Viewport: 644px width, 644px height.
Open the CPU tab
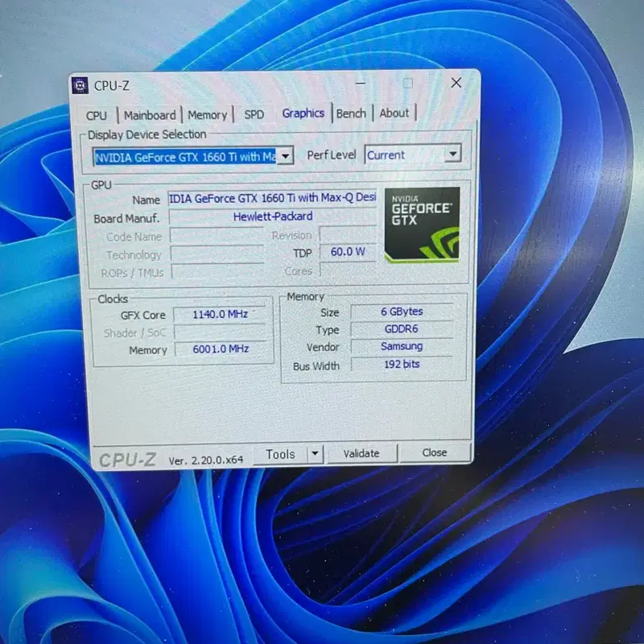[x=97, y=115]
